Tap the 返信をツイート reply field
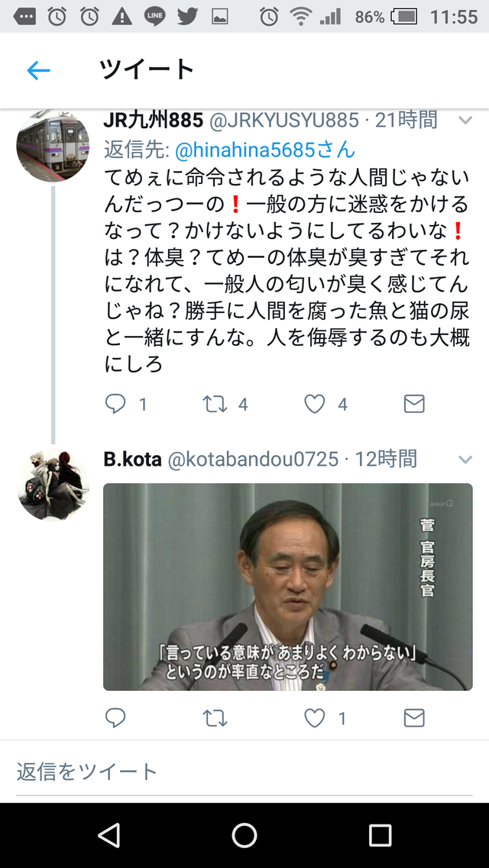 (x=244, y=772)
